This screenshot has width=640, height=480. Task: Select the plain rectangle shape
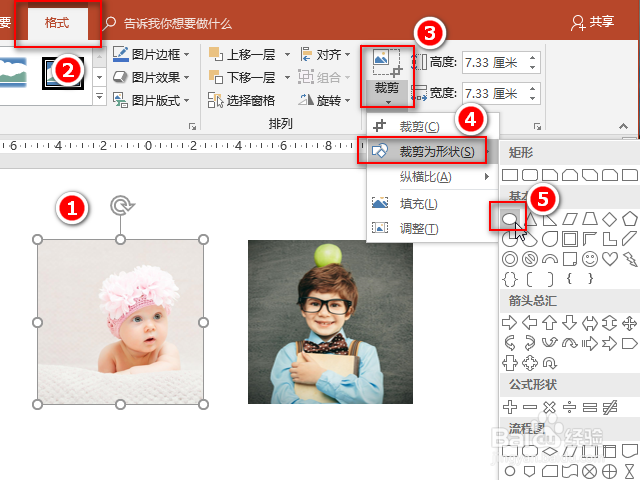510,175
